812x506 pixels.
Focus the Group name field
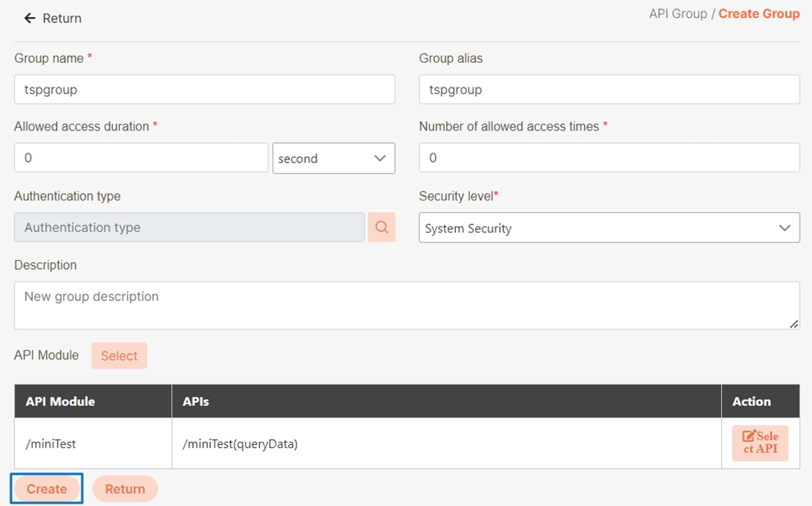coord(204,89)
